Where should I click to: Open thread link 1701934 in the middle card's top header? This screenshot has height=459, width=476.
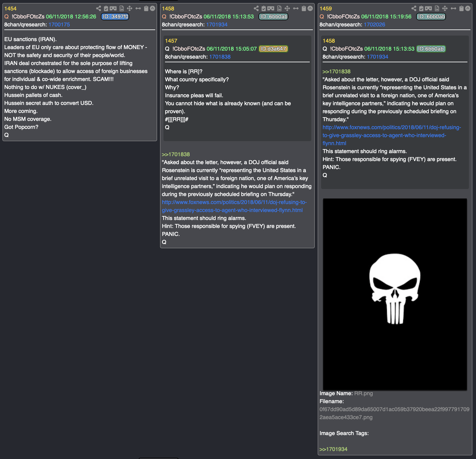(x=217, y=25)
